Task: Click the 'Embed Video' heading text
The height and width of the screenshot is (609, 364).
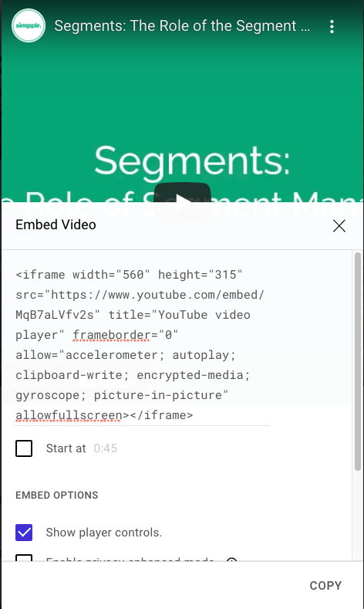Action: pos(56,225)
